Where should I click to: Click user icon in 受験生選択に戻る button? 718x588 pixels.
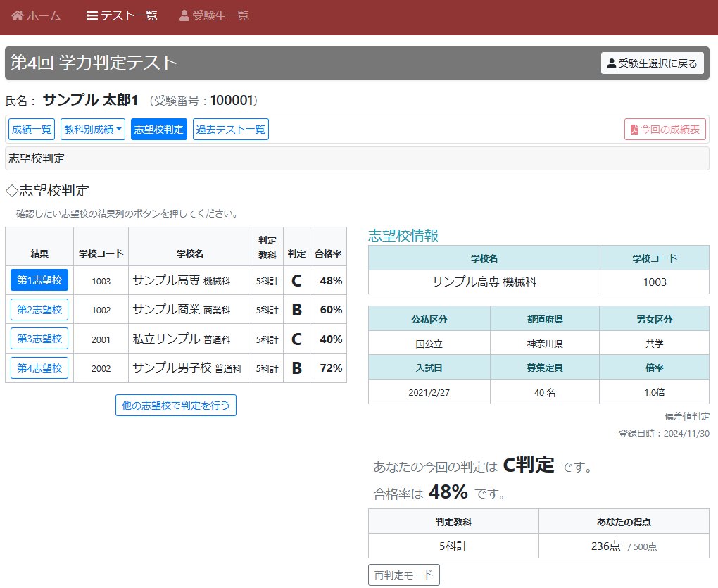point(611,63)
